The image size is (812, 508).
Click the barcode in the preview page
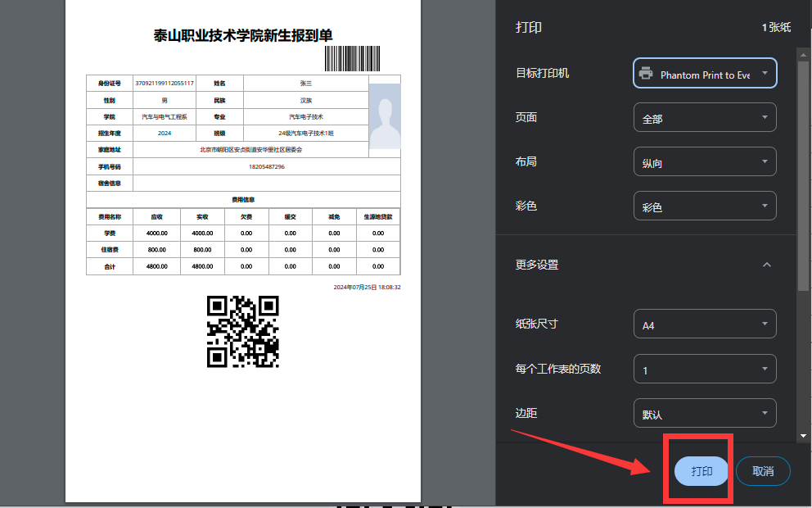(352, 58)
